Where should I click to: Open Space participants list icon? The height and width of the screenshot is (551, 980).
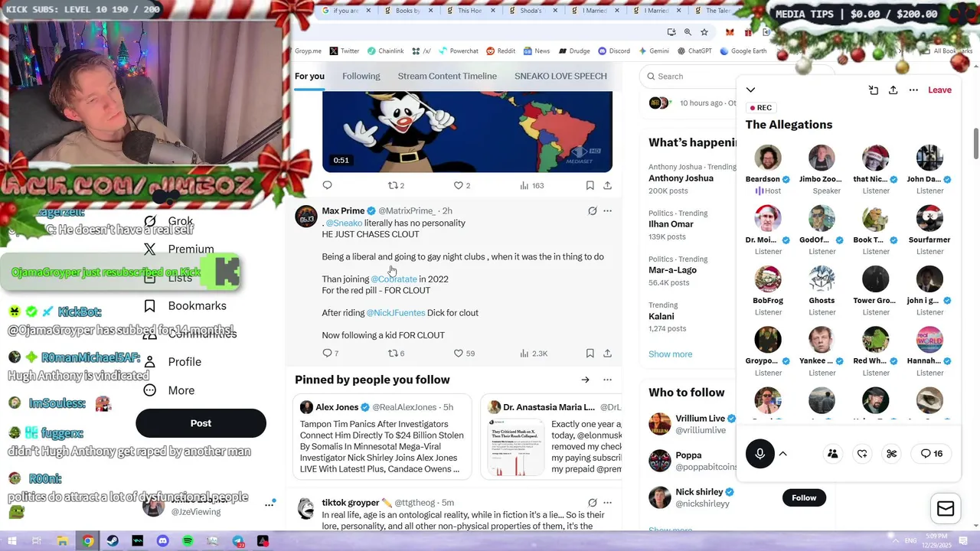tap(832, 454)
